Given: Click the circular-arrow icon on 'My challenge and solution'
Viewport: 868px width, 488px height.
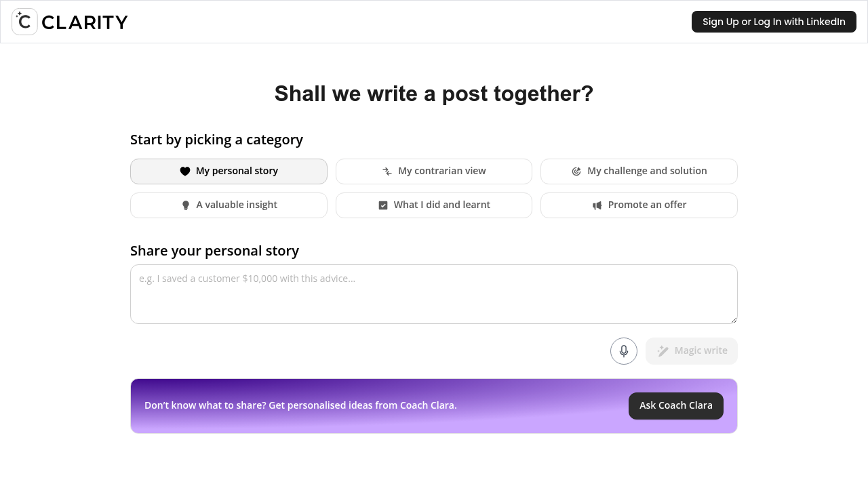Looking at the screenshot, I should (x=577, y=171).
